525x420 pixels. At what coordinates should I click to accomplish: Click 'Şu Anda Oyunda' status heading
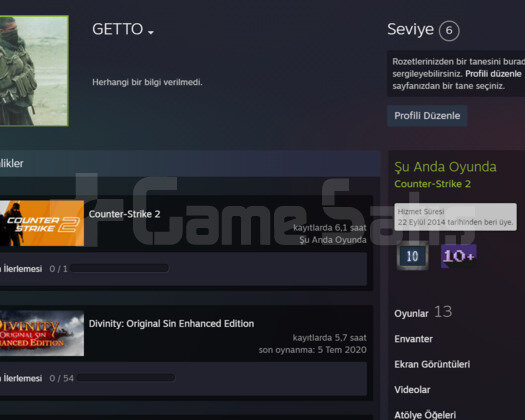click(x=445, y=167)
